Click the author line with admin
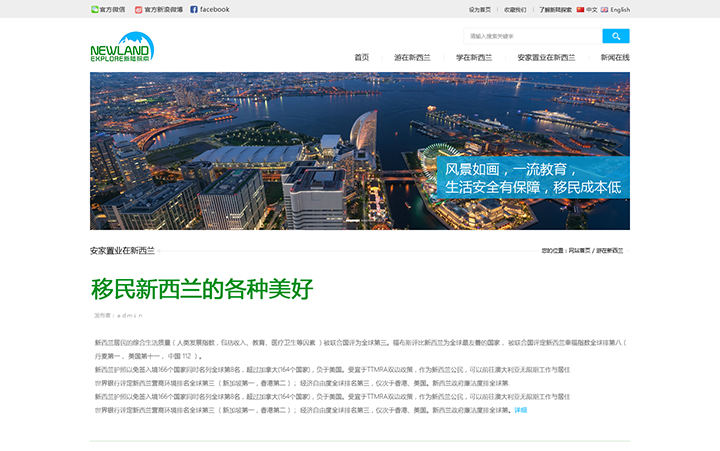 pos(118,316)
